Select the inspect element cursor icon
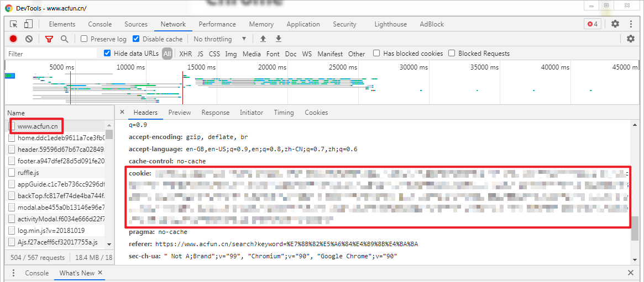The width and height of the screenshot is (644, 282). (x=14, y=24)
